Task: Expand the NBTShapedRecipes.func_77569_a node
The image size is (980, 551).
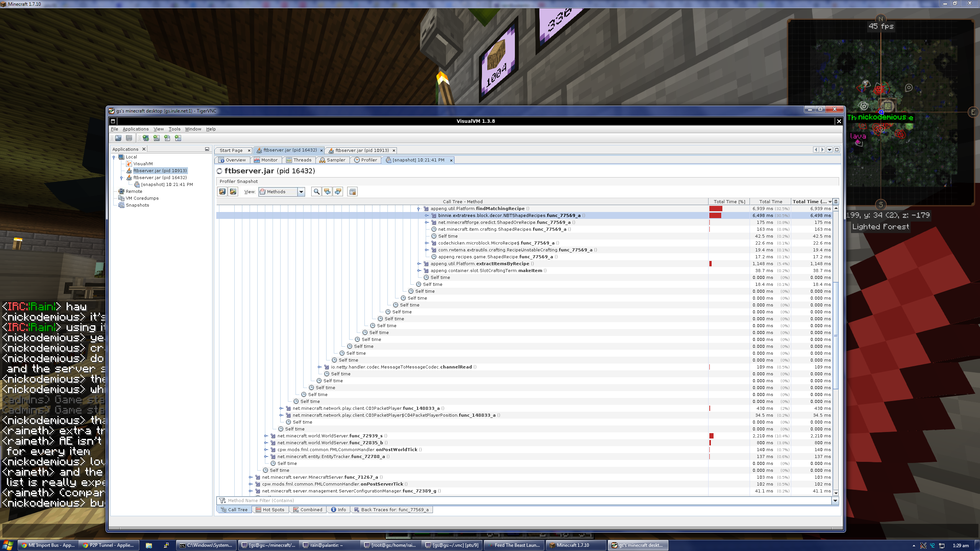Action: 426,215
